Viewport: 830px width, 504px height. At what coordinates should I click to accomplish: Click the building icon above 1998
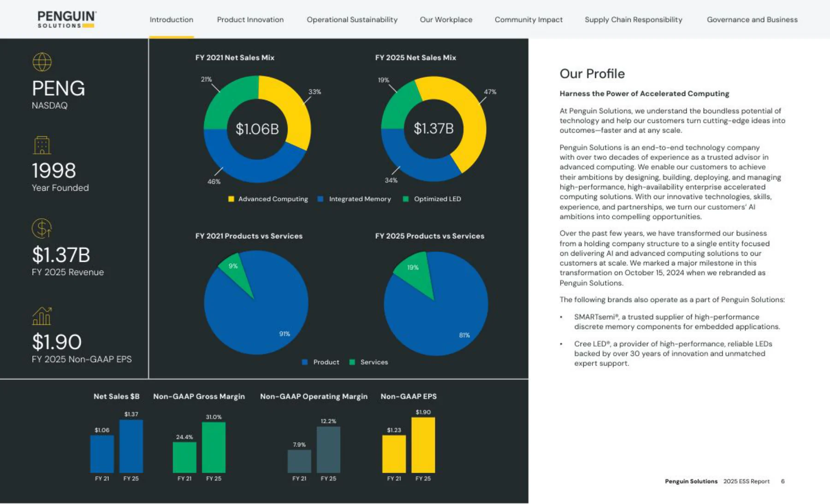coord(42,145)
